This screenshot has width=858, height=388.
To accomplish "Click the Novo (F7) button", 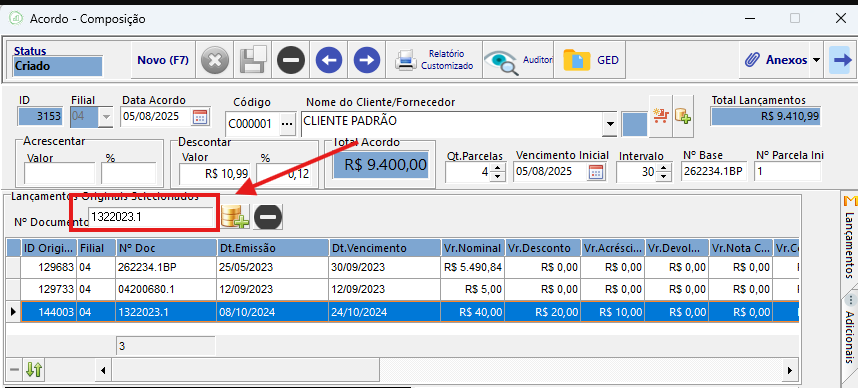I will point(163,60).
